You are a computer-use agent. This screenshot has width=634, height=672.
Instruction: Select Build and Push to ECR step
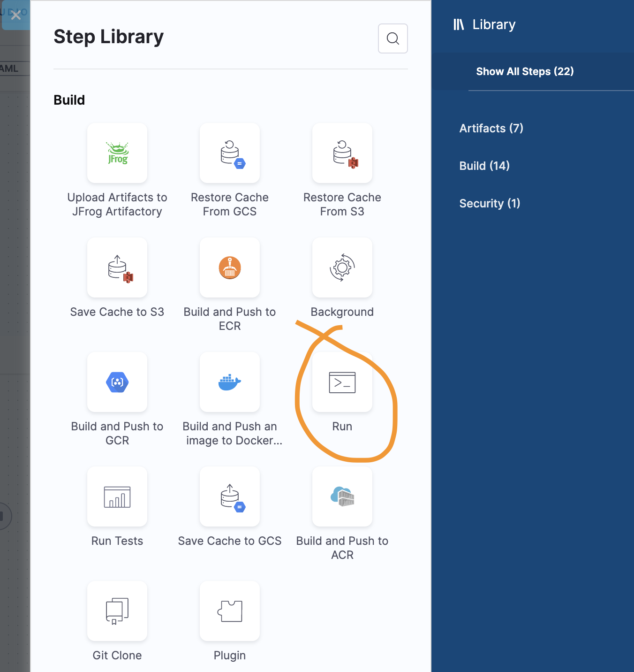(230, 267)
